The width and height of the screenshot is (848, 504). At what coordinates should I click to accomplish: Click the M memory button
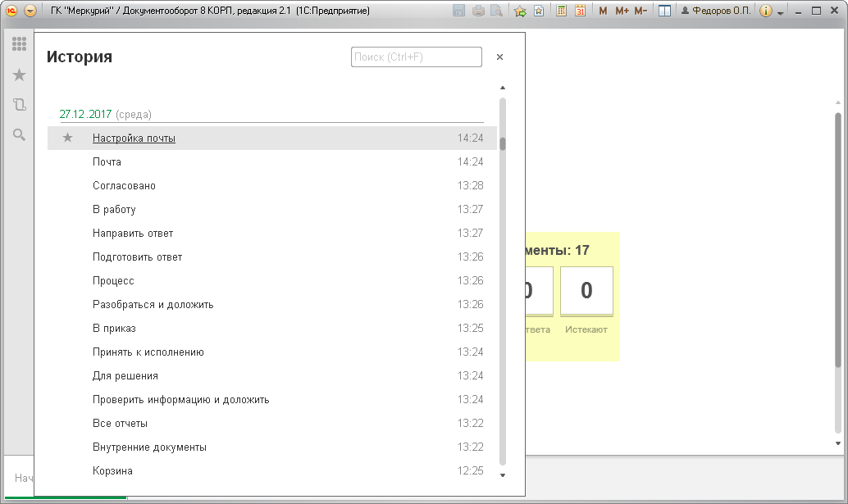(603, 11)
